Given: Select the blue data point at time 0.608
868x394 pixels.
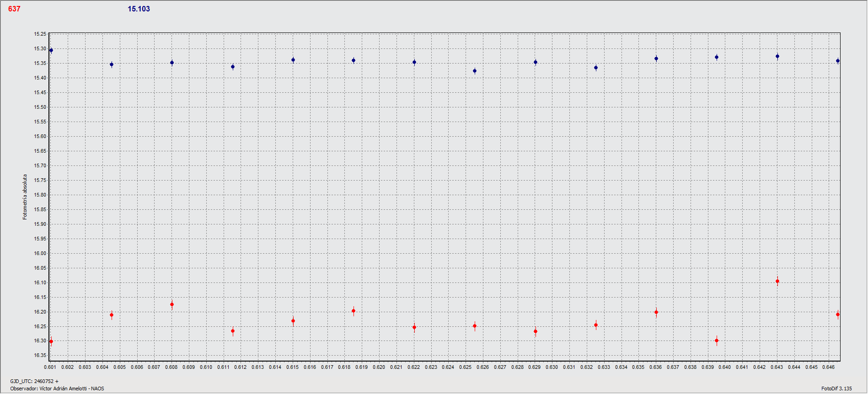Looking at the screenshot, I should 172,63.
